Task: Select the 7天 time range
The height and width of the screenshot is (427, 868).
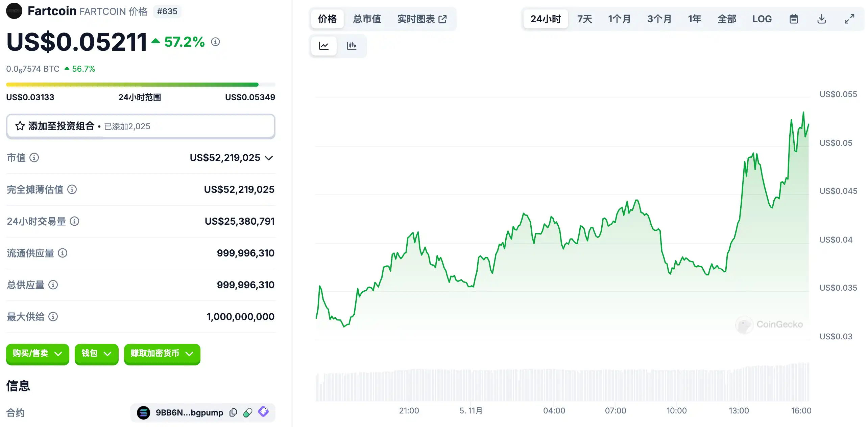Action: pos(584,19)
